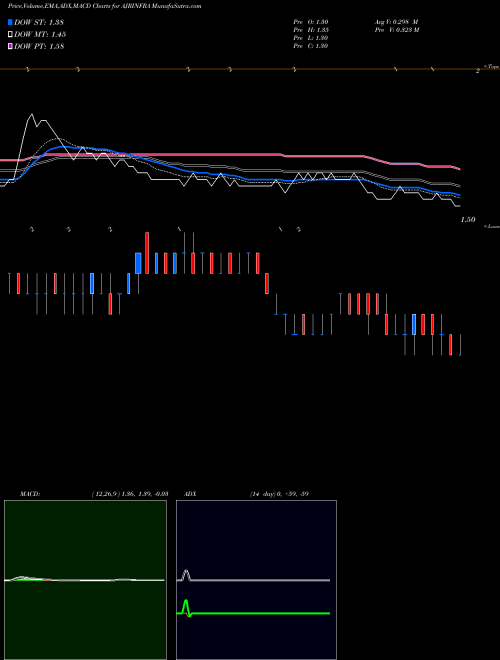Click the upper price axis label 2
The image size is (500, 660).
(x=478, y=71)
